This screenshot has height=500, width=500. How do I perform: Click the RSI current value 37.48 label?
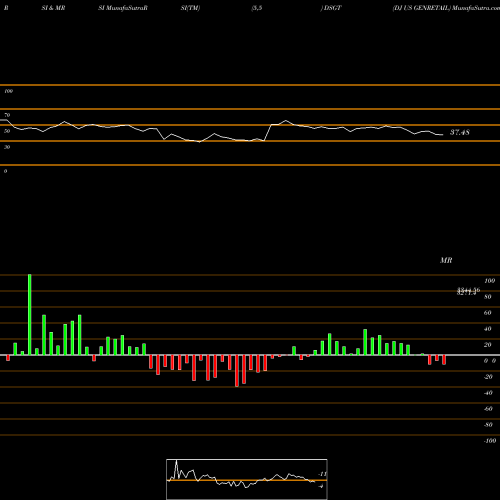(x=460, y=132)
